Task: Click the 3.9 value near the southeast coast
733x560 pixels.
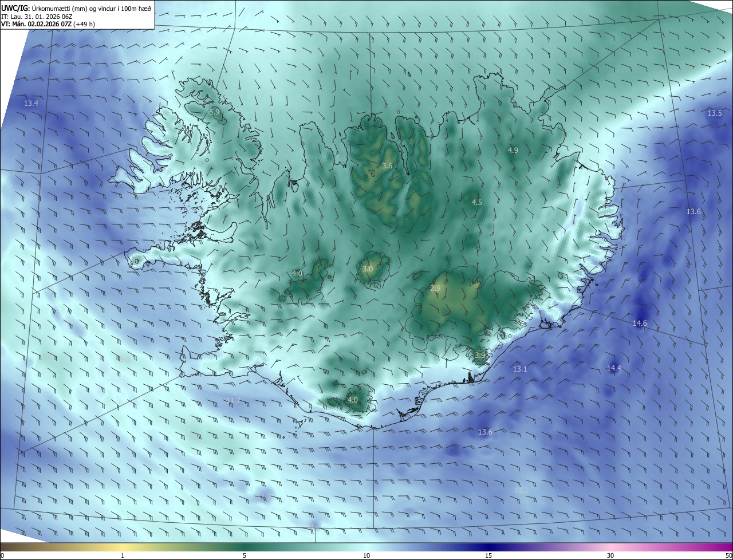Action: 480,355
